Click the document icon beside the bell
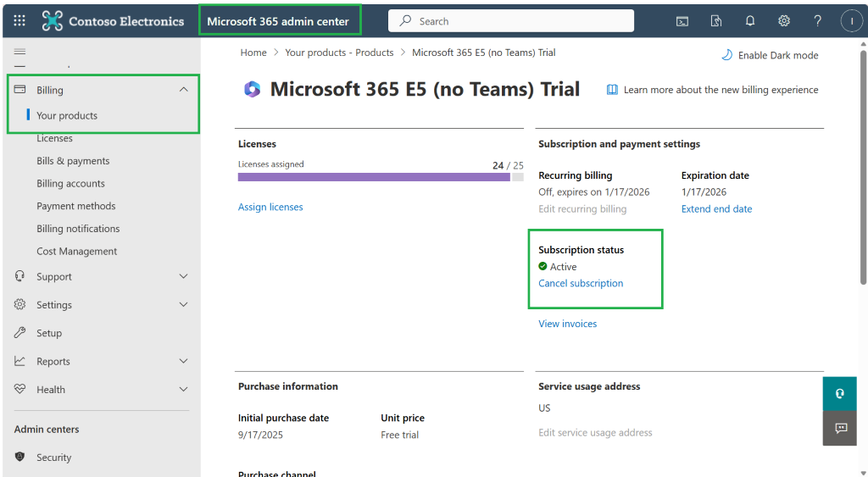 click(715, 21)
